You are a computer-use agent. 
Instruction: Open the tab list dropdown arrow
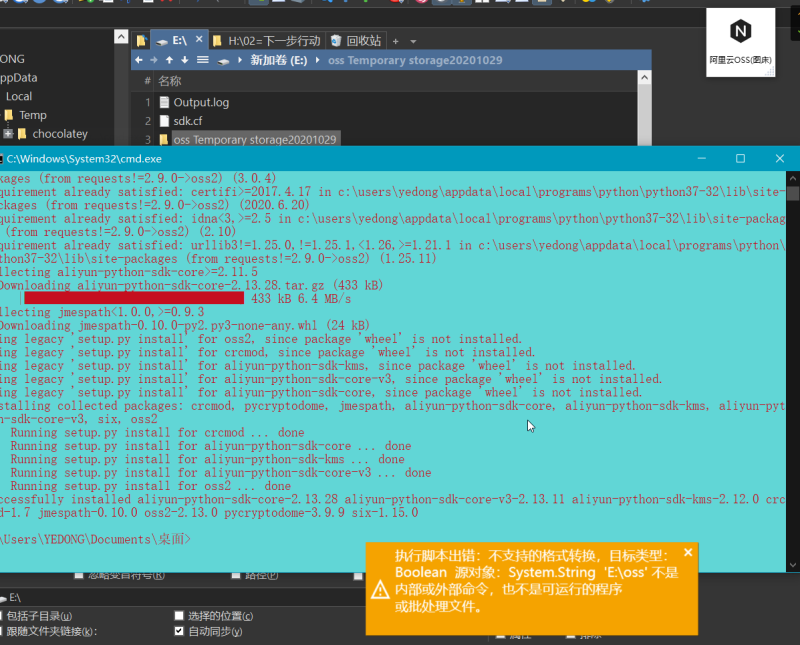[413, 41]
